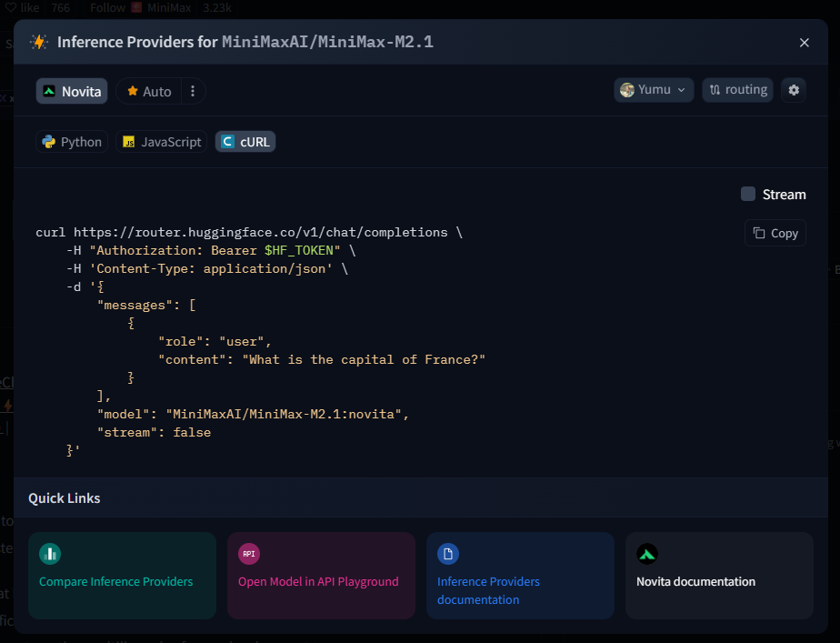Screen dimensions: 840x643
Task: Close the Inference Providers dialog
Action: (x=804, y=43)
